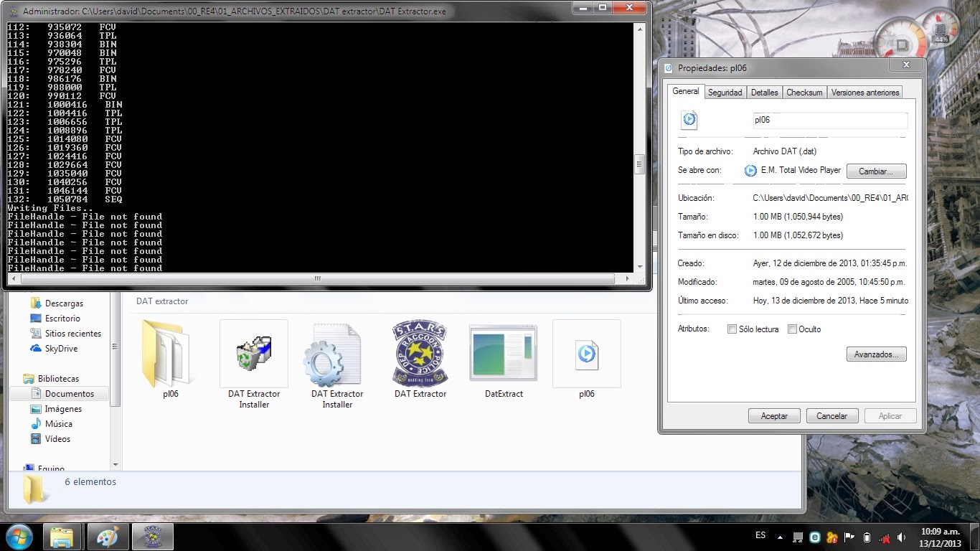Open the ESET antivirus tray icon
Viewport: 980px width, 551px height.
[815, 537]
